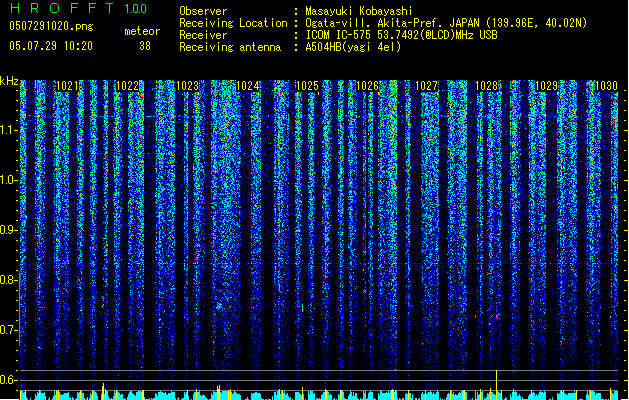The image size is (629, 400).
Task: Select the filename 0507291020.png
Action: click(x=51, y=26)
